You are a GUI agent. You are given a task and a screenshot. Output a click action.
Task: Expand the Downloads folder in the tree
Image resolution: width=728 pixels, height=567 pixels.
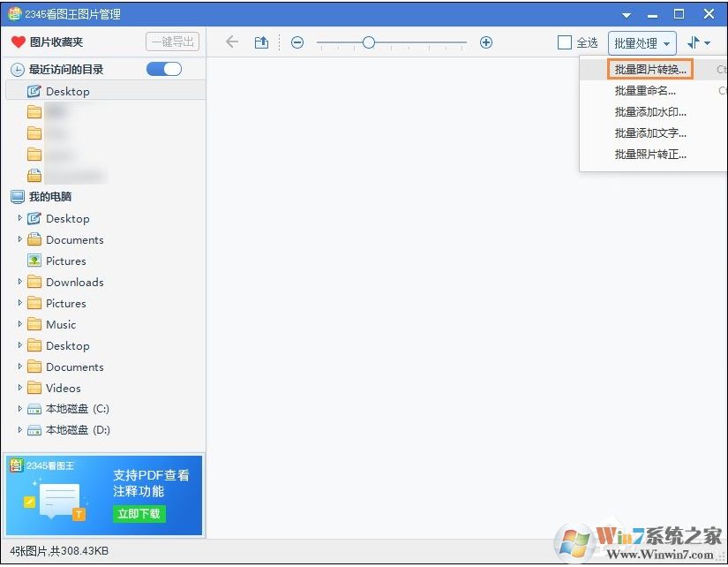click(20, 282)
